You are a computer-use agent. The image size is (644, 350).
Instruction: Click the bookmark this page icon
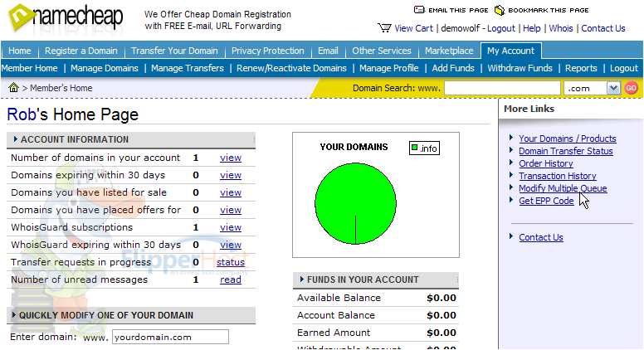(x=499, y=10)
